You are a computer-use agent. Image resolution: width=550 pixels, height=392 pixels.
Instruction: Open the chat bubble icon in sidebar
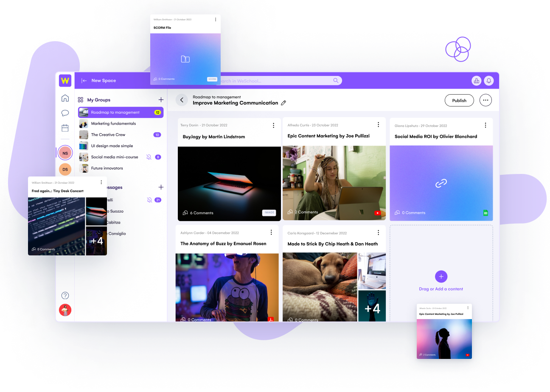(x=65, y=113)
